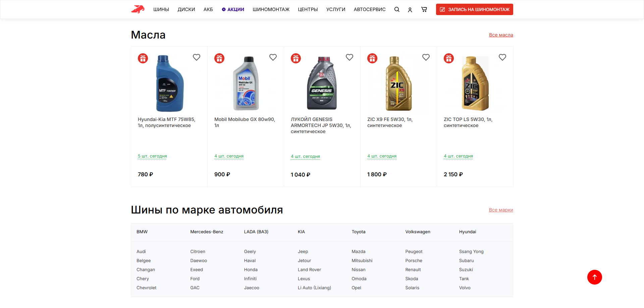This screenshot has width=644, height=308.
Task: Open the АВТОСЕРВИС menu
Action: click(x=370, y=9)
